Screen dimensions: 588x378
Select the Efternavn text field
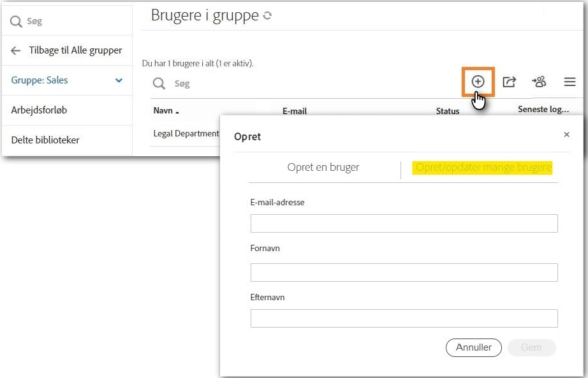404,318
